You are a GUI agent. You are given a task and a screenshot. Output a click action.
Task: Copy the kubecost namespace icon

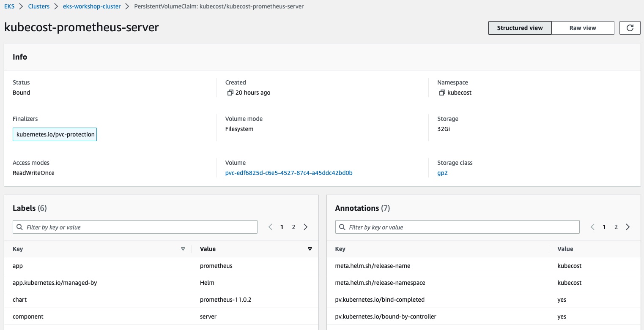coord(442,93)
